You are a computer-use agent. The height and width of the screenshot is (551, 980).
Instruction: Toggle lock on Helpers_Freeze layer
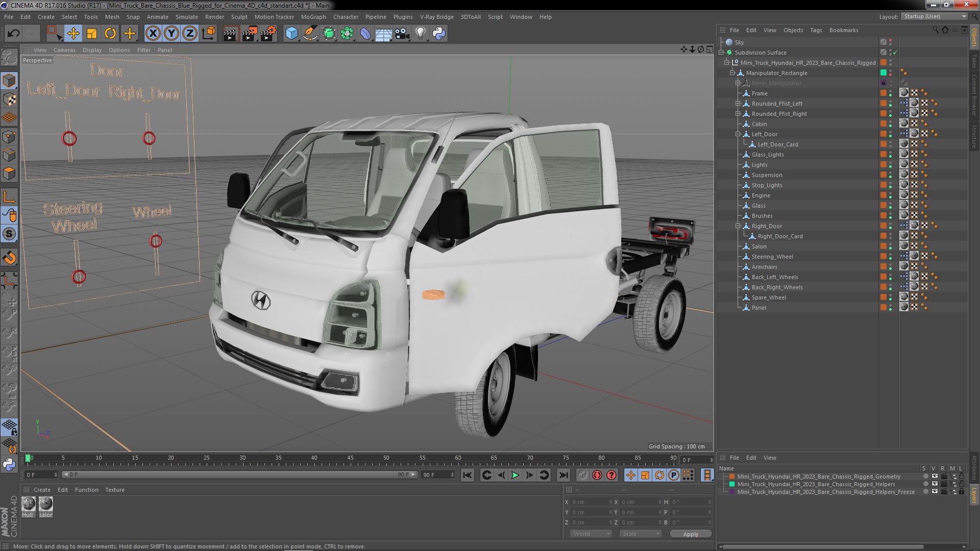coord(962,492)
